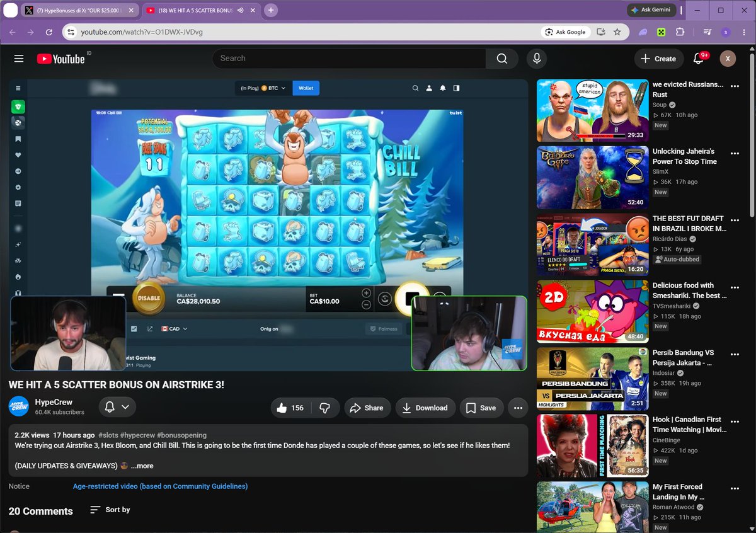Bookmark this page with the star

617,32
